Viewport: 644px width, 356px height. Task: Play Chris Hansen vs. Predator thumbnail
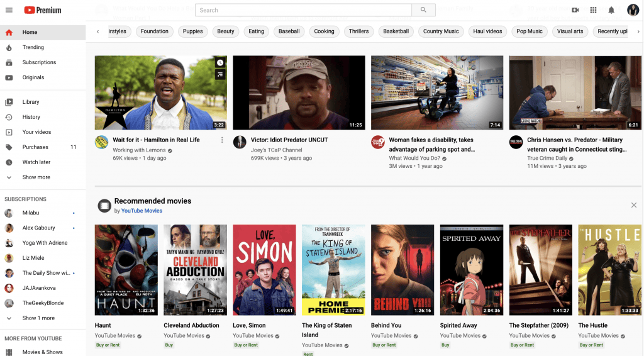(x=575, y=93)
